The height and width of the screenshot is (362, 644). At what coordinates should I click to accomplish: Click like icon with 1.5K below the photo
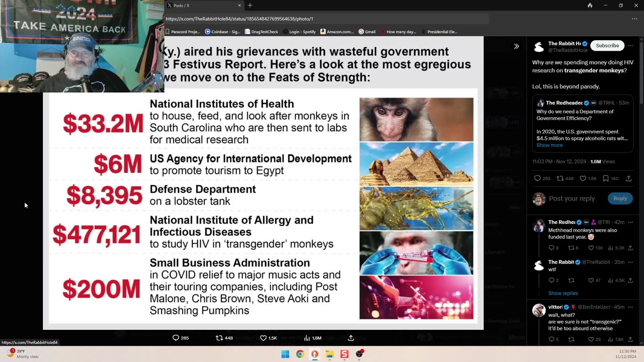[263, 338]
